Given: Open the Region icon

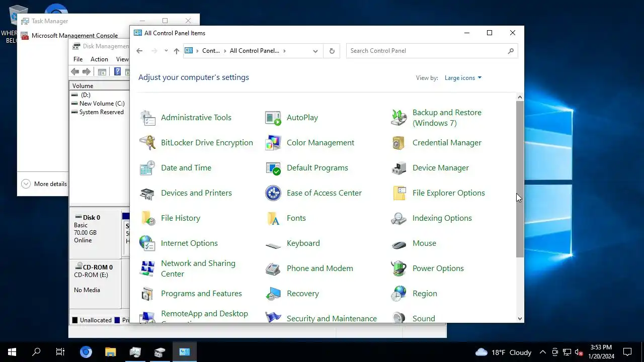Looking at the screenshot, I should tap(399, 294).
